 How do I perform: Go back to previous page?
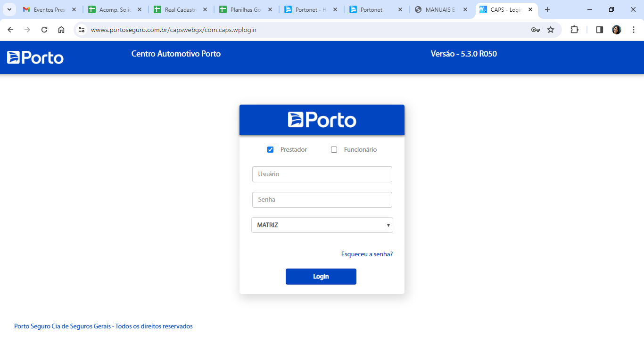[x=10, y=30]
